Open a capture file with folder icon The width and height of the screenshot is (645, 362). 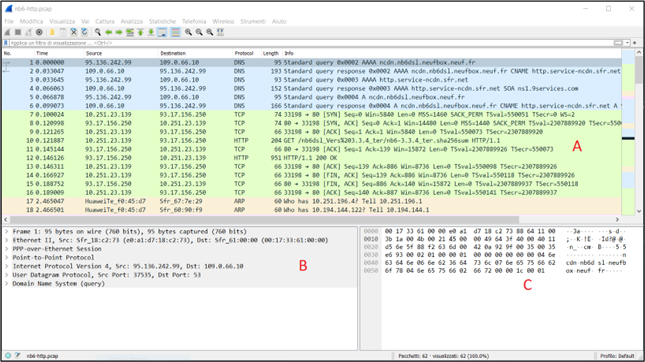pyautogui.click(x=52, y=32)
